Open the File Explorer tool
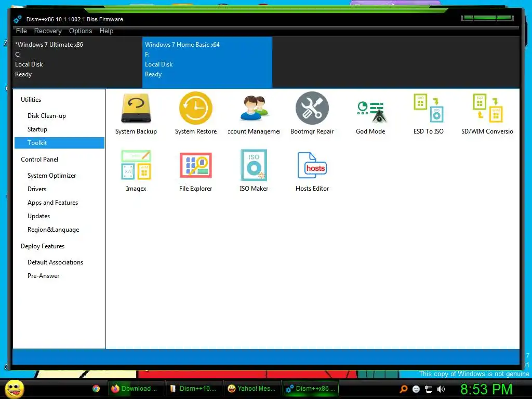 point(196,170)
